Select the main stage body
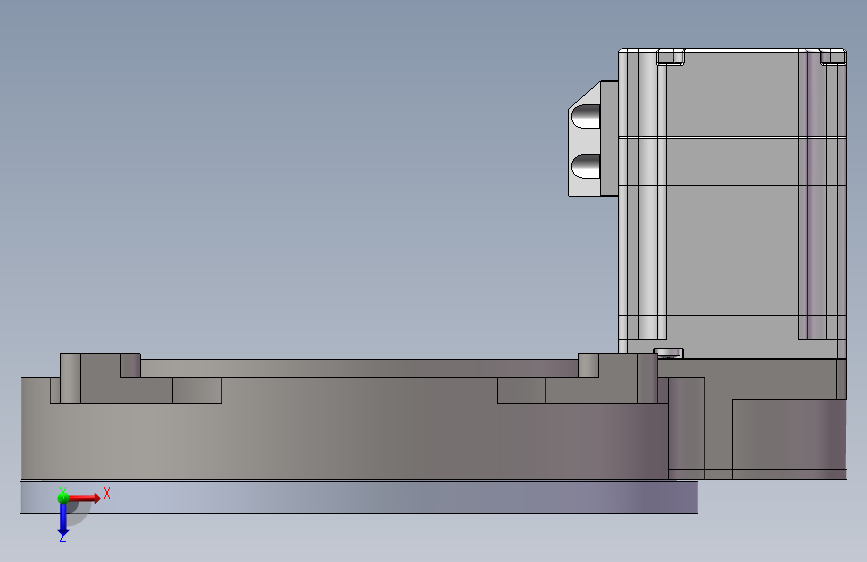The height and width of the screenshot is (562, 867). pyautogui.click(x=344, y=429)
